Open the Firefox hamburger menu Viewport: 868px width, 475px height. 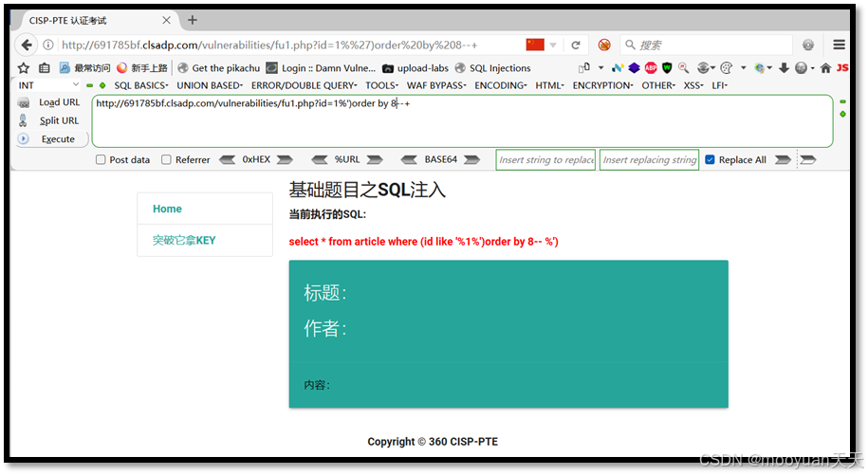point(840,45)
